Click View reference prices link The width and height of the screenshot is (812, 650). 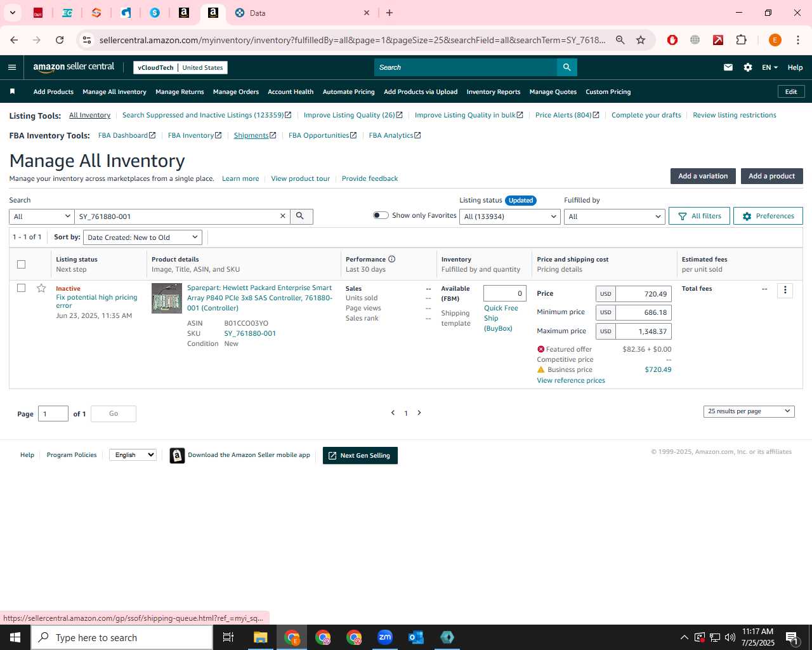click(x=571, y=380)
